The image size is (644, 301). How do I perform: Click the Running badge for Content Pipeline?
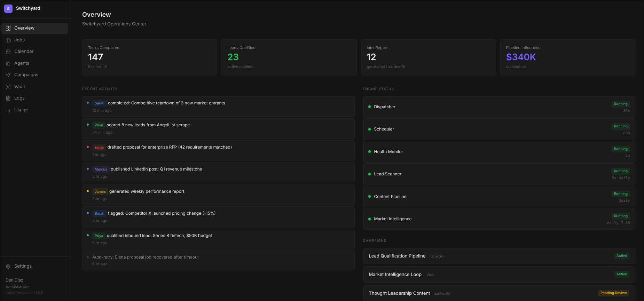click(621, 194)
